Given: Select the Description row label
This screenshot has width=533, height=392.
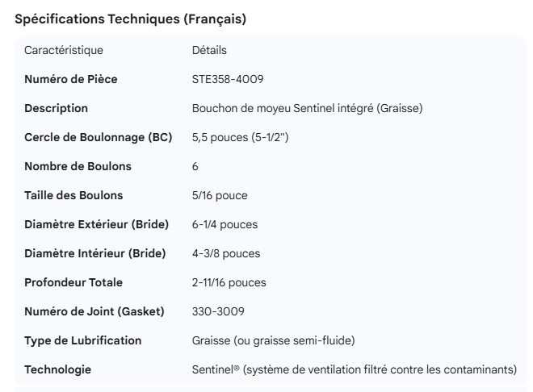Looking at the screenshot, I should 57,108.
